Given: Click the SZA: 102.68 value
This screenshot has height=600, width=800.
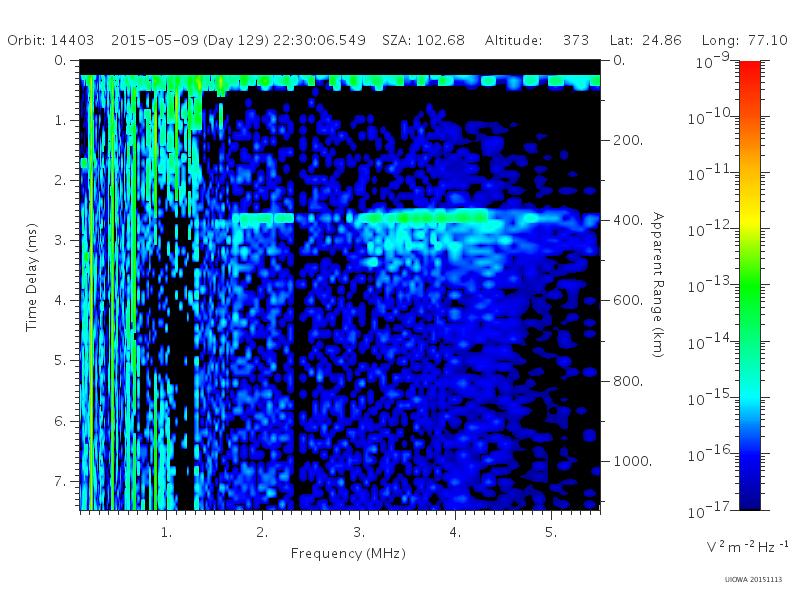Looking at the screenshot, I should (x=423, y=40).
